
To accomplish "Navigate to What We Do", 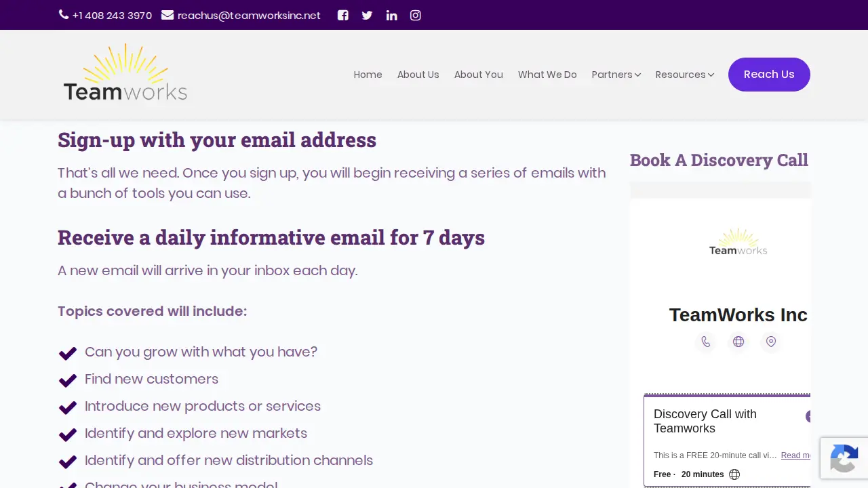I will [547, 75].
